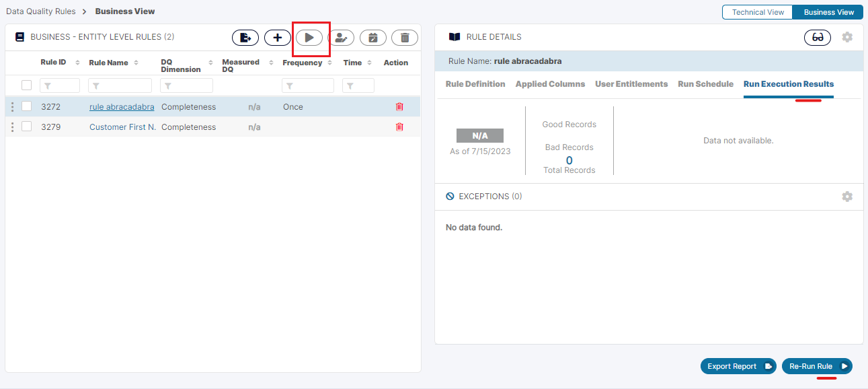Click the add new rule plus icon
Viewport: 868px width, 389px height.
point(277,38)
